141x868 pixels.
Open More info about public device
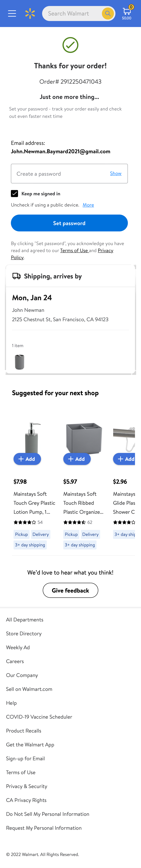pos(88,205)
